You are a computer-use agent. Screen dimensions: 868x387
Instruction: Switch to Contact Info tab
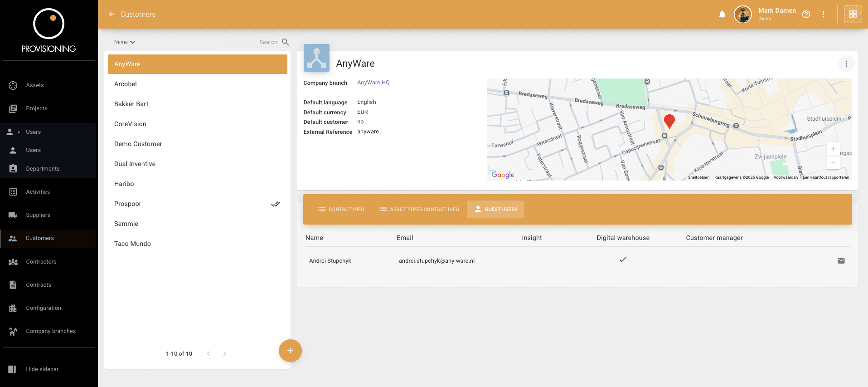coord(341,209)
